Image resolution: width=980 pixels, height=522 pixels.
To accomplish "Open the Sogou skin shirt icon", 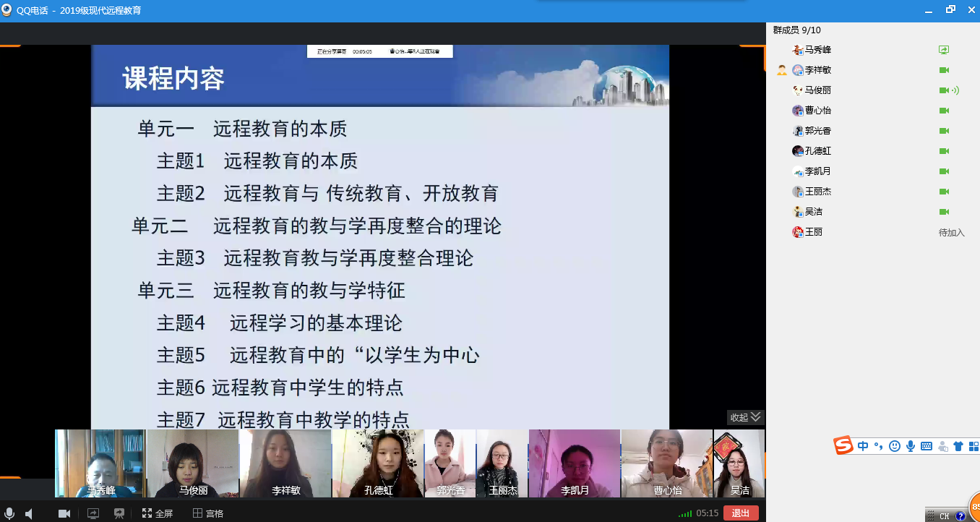I will (958, 446).
